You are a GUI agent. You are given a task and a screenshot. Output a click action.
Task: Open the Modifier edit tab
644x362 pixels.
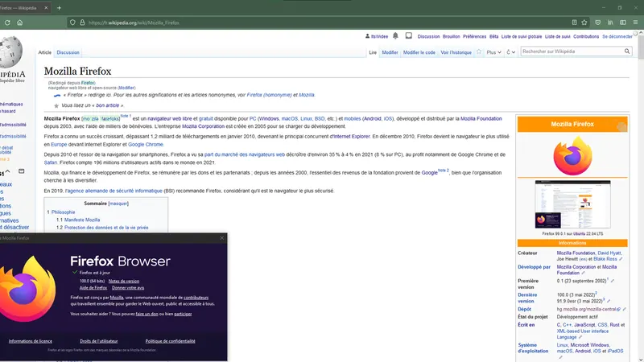[390, 52]
